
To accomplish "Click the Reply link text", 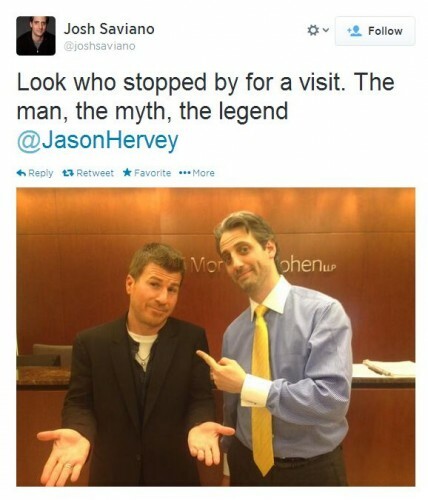I will pos(41,173).
